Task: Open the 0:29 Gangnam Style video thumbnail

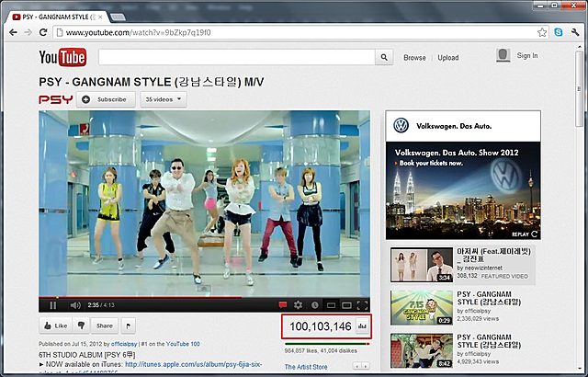Action: pyautogui.click(x=422, y=308)
